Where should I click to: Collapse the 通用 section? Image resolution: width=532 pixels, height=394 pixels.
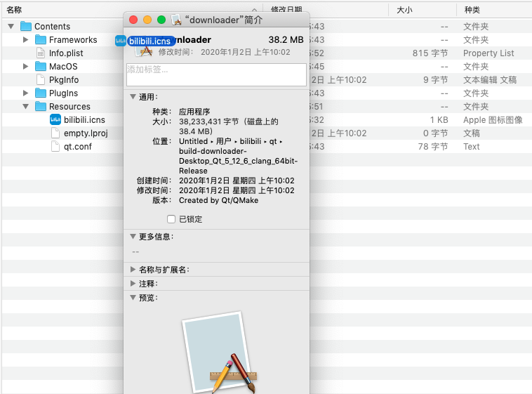(x=133, y=97)
